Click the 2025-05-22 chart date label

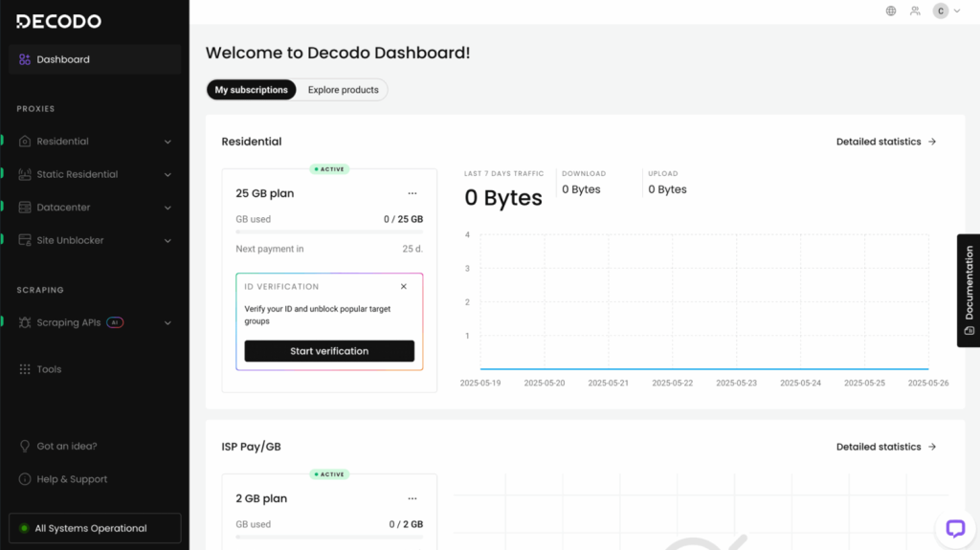click(673, 384)
